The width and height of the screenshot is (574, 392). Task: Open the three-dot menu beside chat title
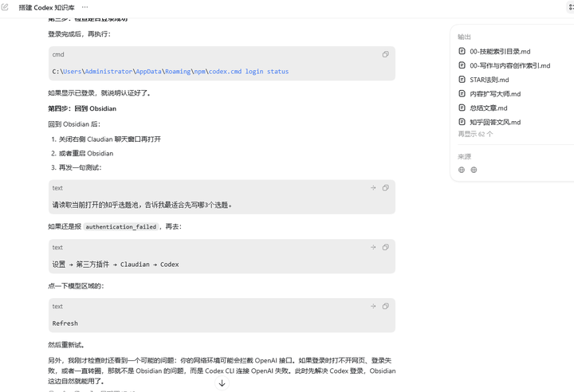pyautogui.click(x=85, y=7)
